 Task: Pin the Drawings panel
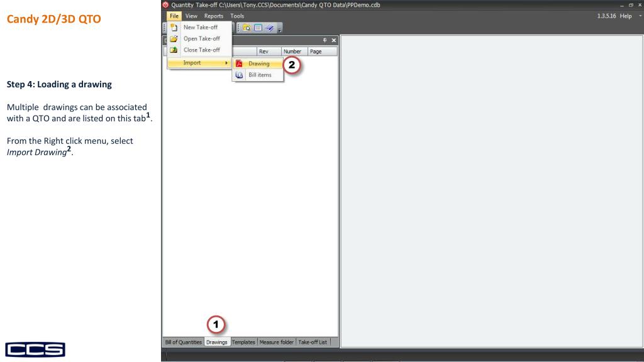click(x=325, y=40)
